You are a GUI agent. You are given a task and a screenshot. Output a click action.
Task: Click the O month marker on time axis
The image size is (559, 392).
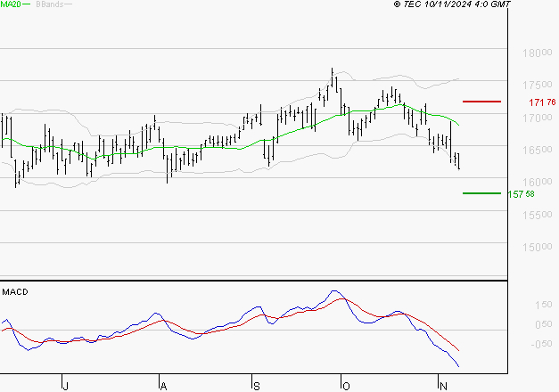coord(346,386)
